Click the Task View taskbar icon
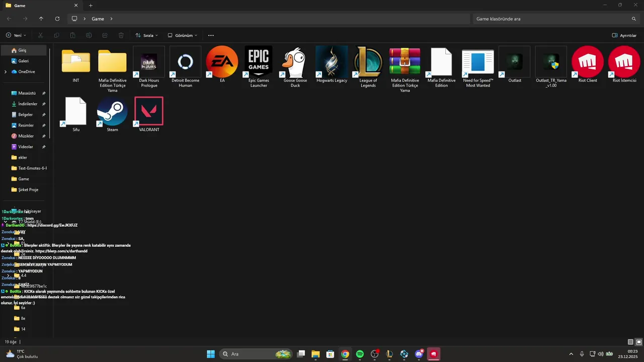 [301, 354]
